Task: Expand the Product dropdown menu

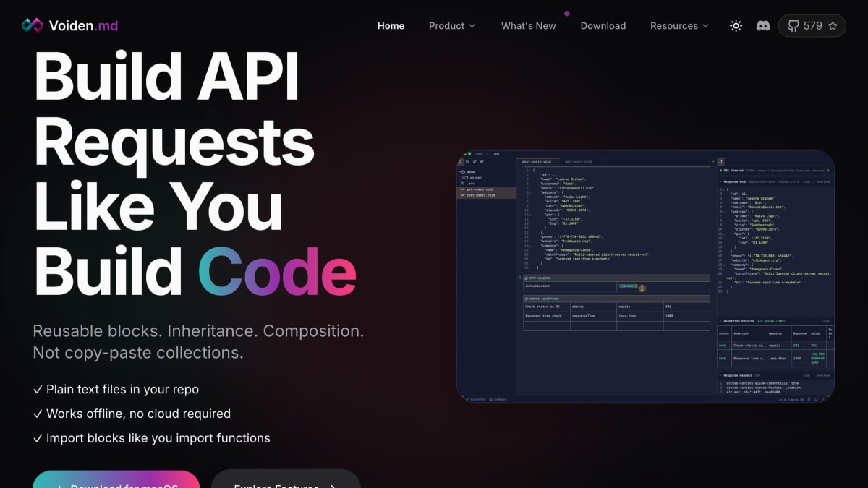Action: 452,25
